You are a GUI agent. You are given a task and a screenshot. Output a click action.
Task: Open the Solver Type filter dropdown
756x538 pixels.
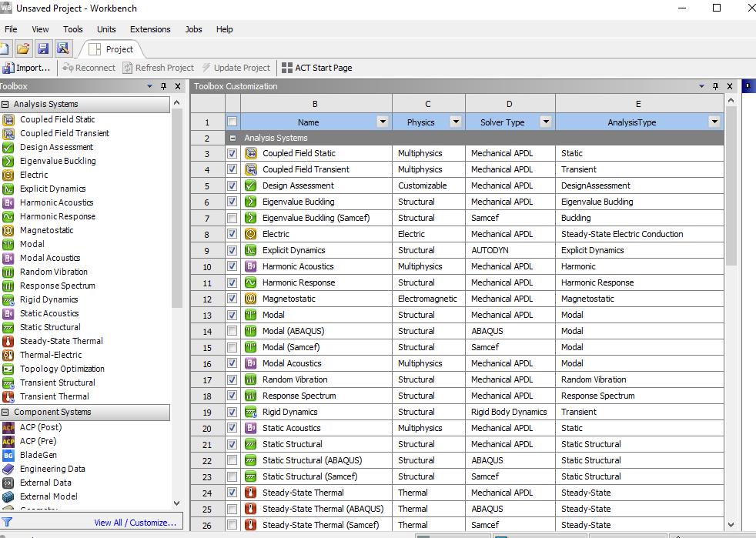click(x=546, y=122)
